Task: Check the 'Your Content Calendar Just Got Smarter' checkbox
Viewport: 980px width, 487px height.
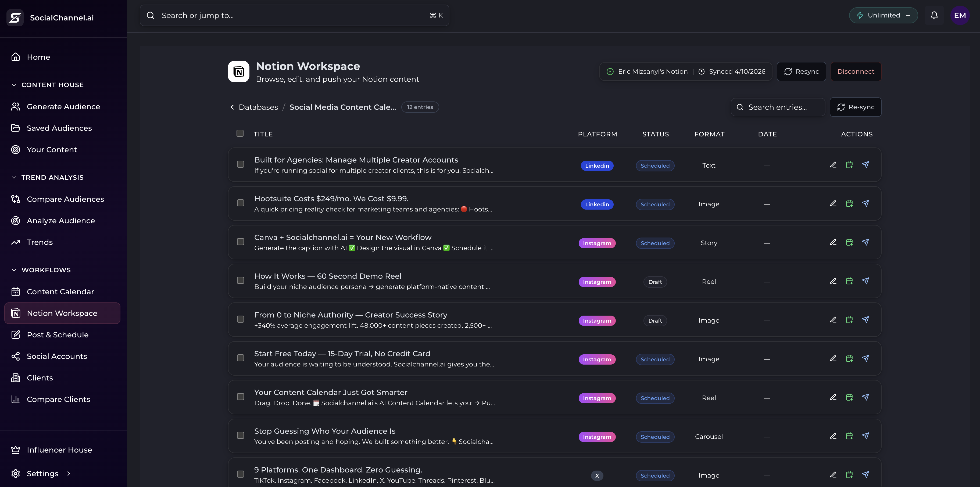Action: [x=241, y=397]
